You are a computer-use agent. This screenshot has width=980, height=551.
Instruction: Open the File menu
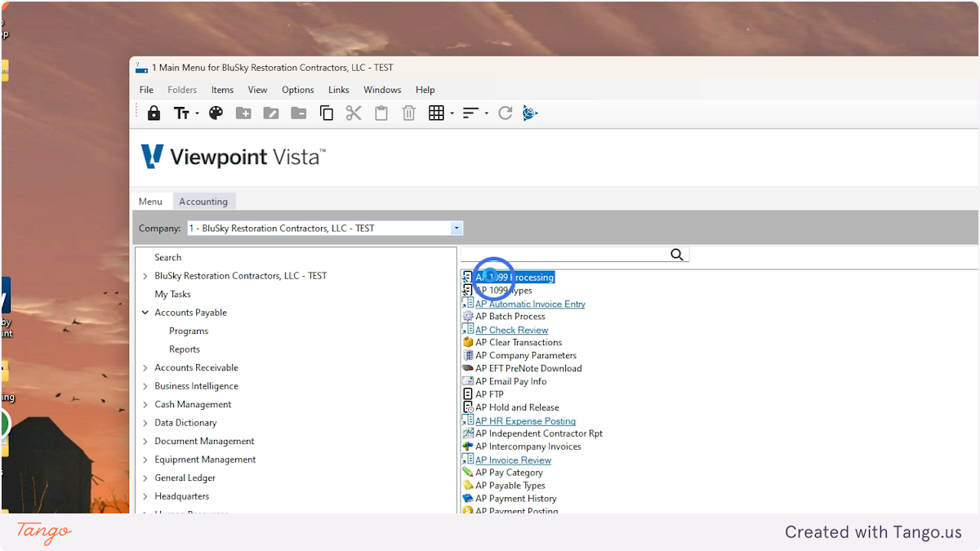pos(146,90)
